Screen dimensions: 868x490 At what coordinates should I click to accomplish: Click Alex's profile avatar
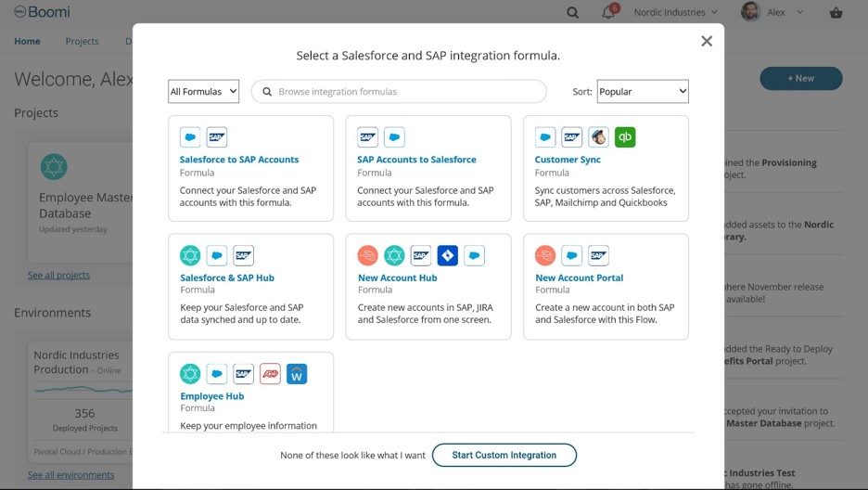point(750,12)
